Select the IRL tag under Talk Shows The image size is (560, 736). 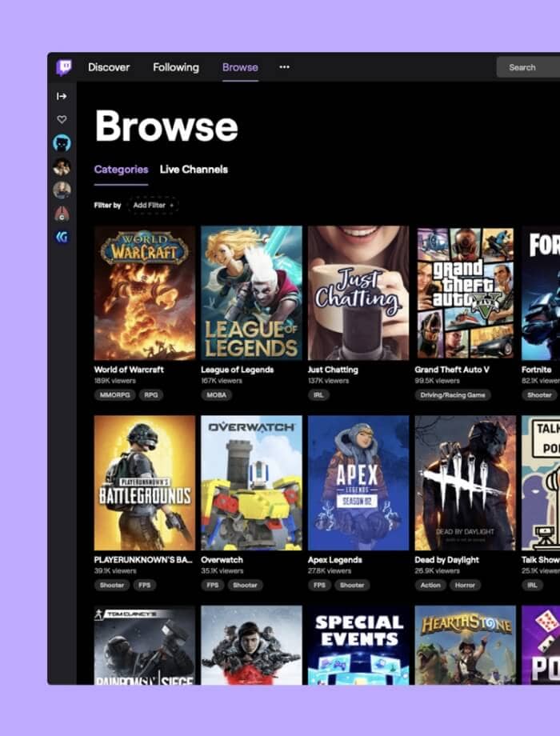coord(532,585)
